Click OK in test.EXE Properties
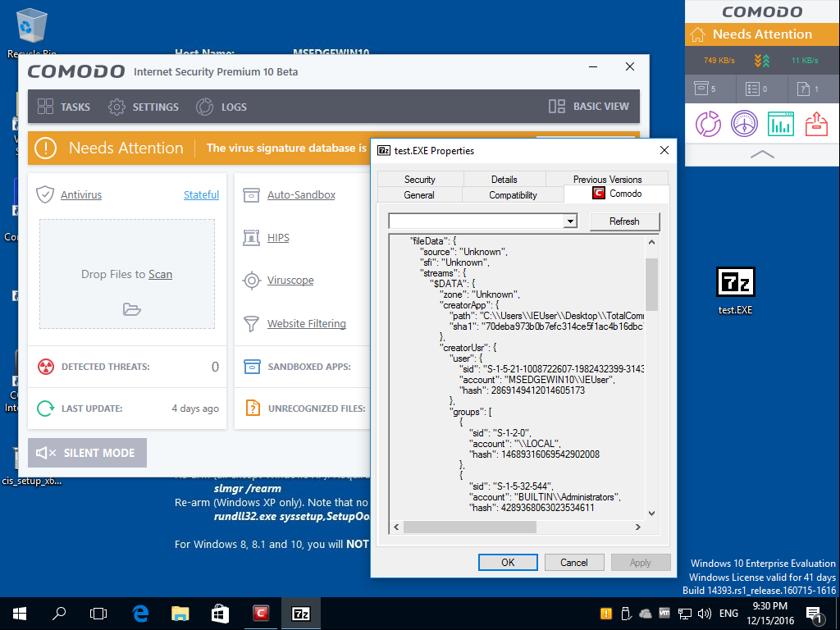 click(508, 563)
